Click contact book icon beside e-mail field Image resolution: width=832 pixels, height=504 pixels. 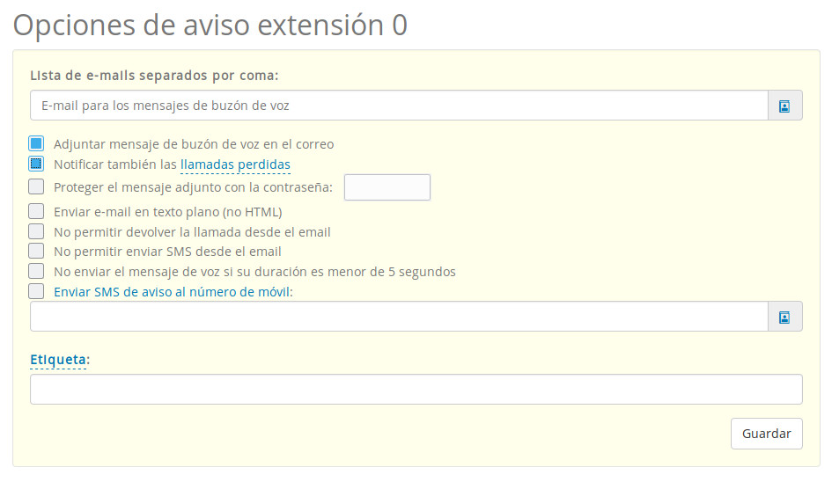click(784, 106)
